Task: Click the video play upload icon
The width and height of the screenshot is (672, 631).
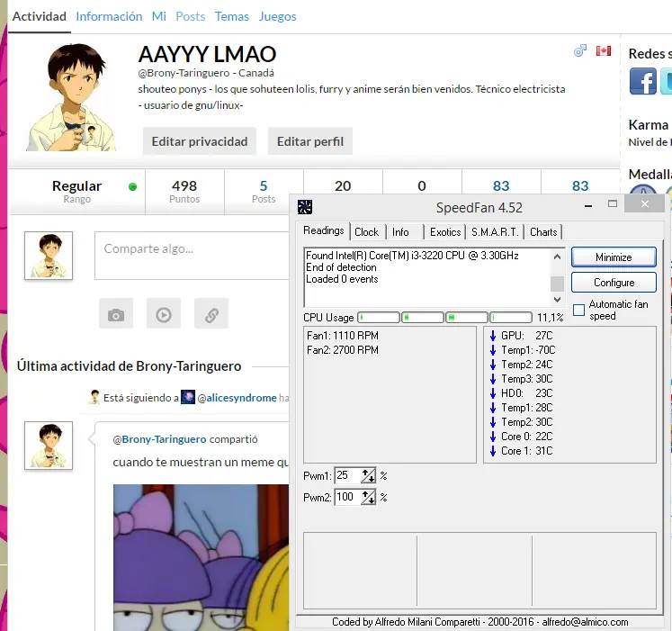Action: coord(164,314)
